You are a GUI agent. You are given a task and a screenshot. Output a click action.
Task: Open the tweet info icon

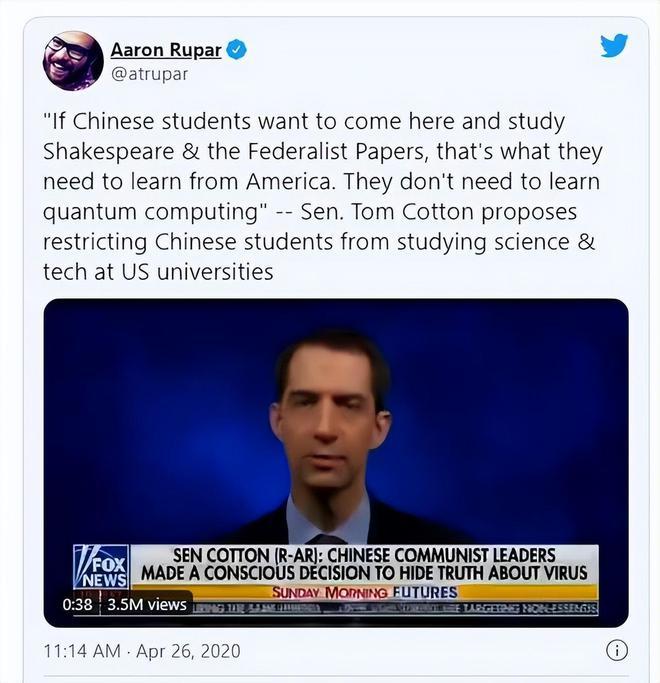[x=617, y=651]
